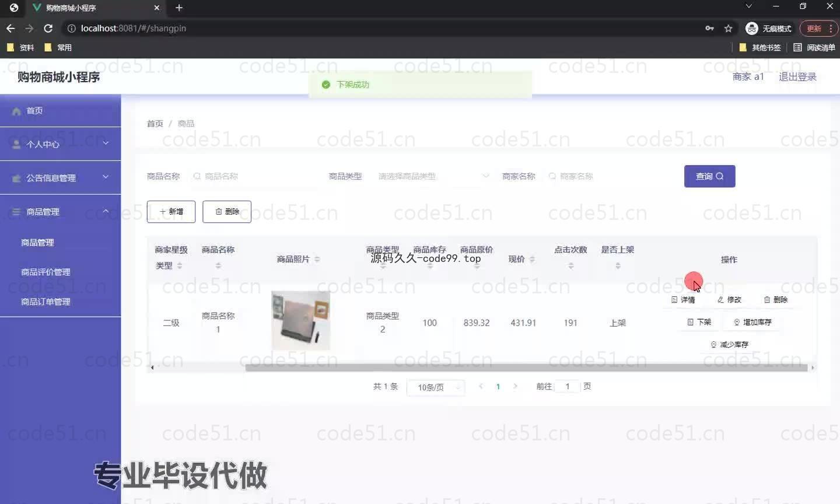Viewport: 840px width, 504px height.
Task: Click the table horizontal scrollbar
Action: pos(526,367)
